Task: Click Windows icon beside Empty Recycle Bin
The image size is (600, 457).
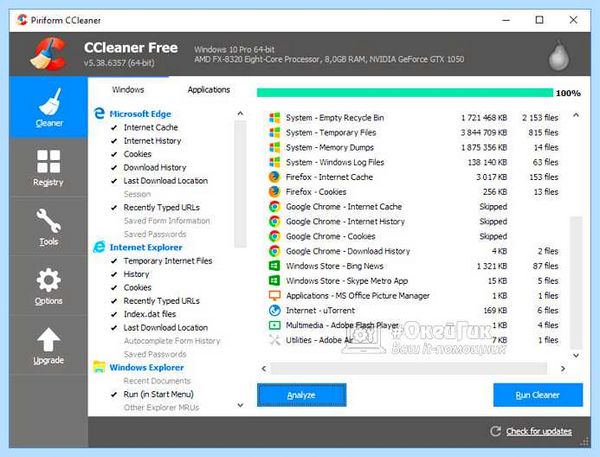Action: (x=275, y=118)
